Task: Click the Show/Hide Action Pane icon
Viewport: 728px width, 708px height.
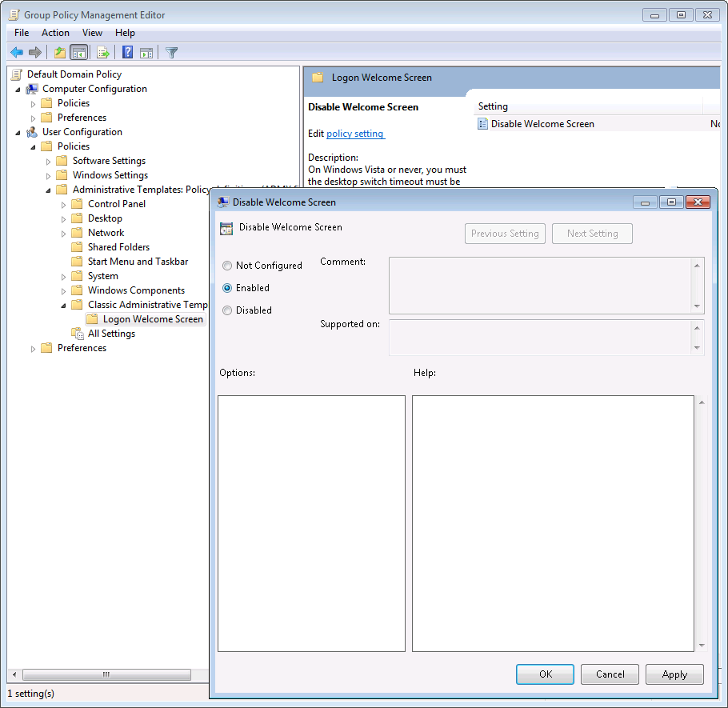Action: click(x=146, y=53)
